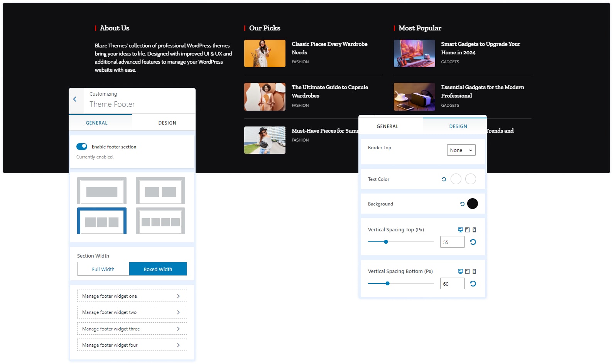Choose the single-column footer layout
The height and width of the screenshot is (364, 613).
[102, 191]
